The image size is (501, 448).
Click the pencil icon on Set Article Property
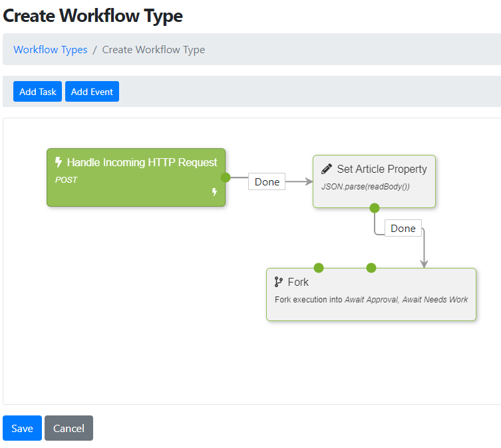tap(327, 169)
